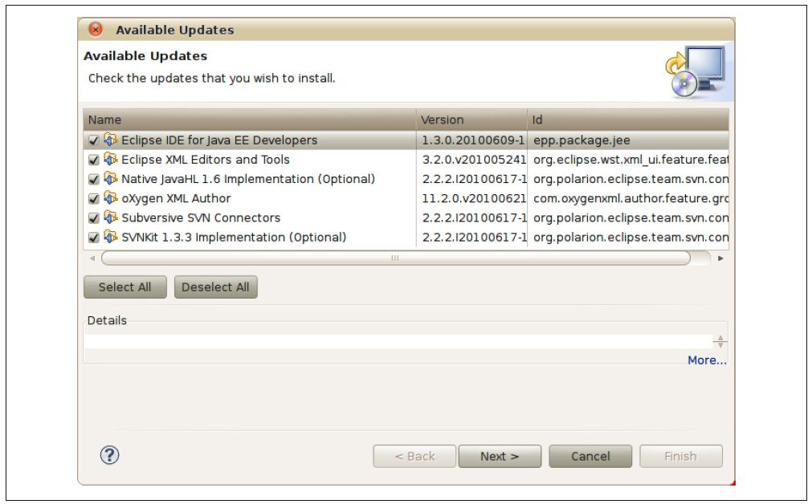Open the More... details link
This screenshot has height=504, width=812.
point(707,360)
